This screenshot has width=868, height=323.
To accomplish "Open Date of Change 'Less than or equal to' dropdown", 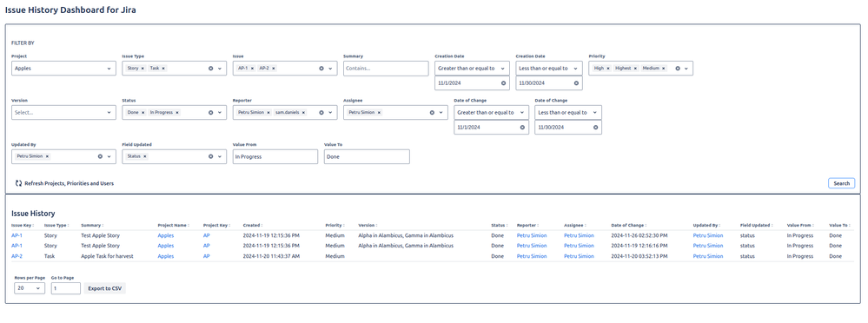I will (x=568, y=112).
